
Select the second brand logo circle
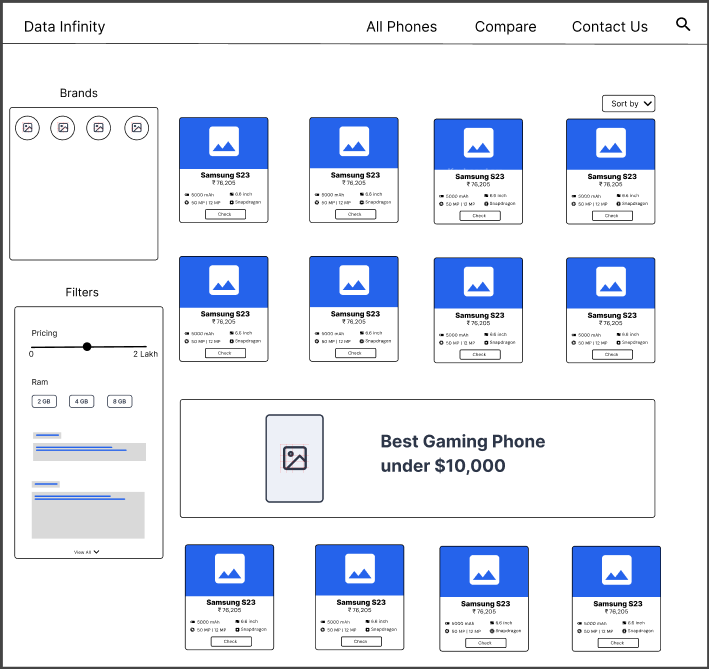click(63, 128)
